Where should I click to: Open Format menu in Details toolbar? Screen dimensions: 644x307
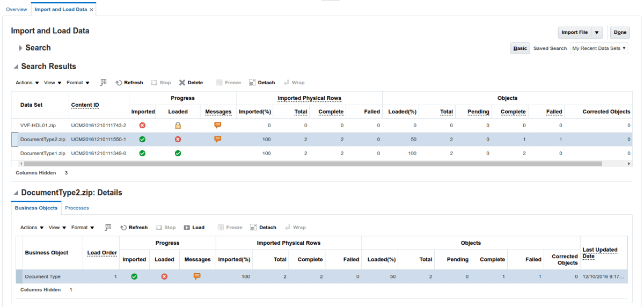pyautogui.click(x=83, y=228)
